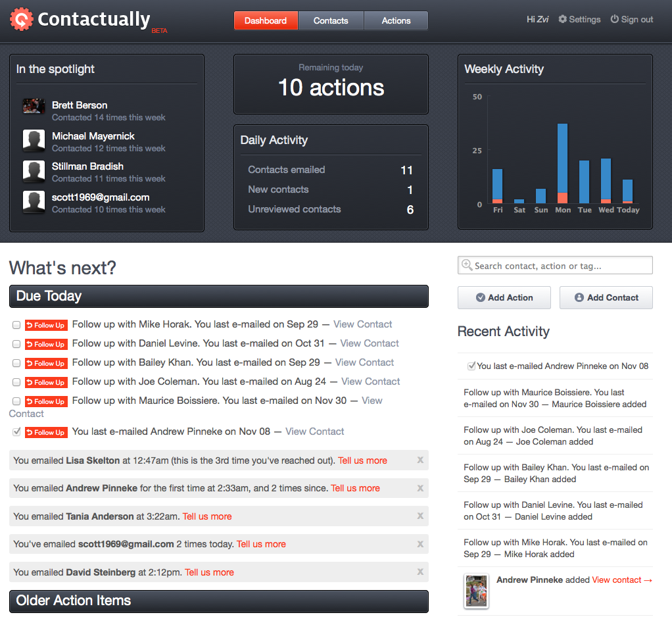Check the Bailey Khan follow-up checkbox

click(16, 363)
